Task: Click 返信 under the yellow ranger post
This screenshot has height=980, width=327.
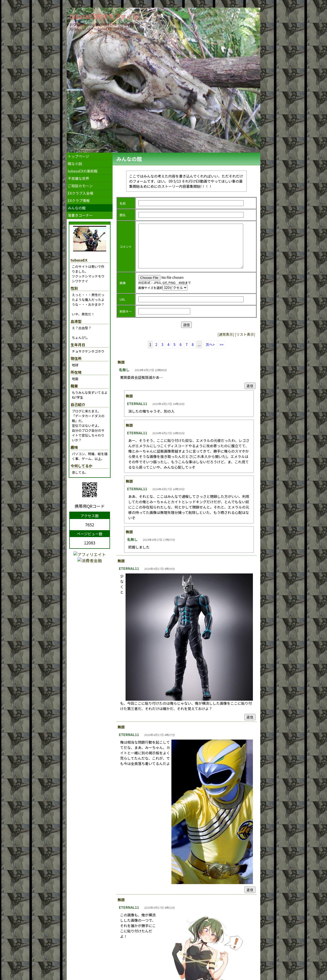Action: (250, 890)
